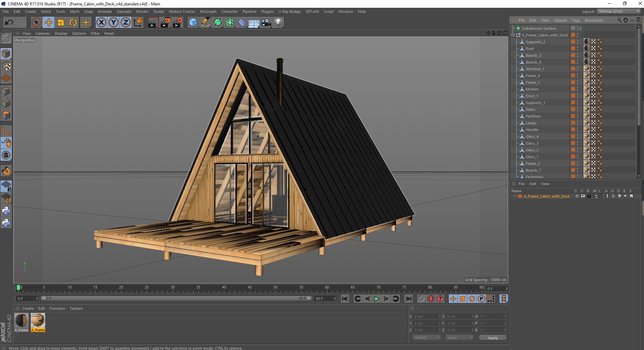Switch to Points mode

tap(6, 91)
